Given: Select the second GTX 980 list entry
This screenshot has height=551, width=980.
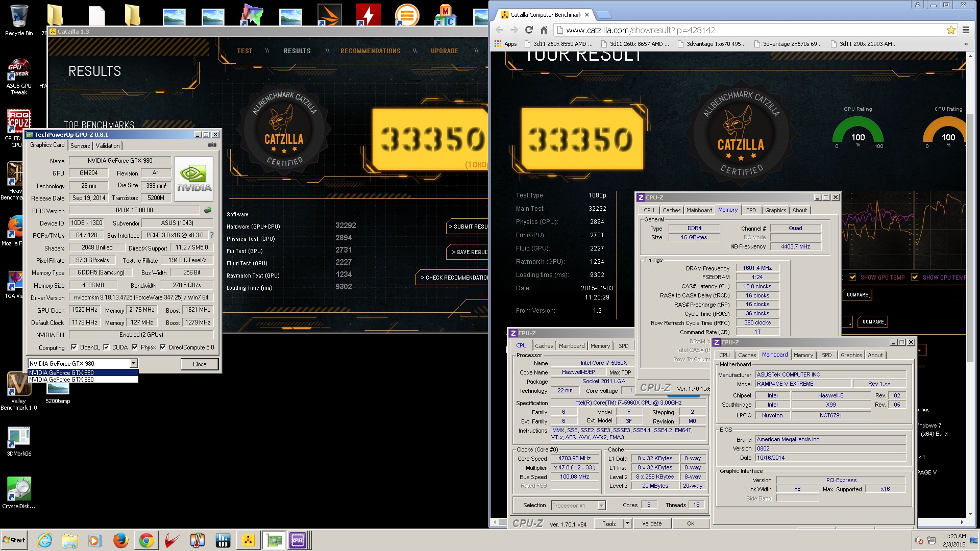Looking at the screenshot, I should click(x=83, y=380).
